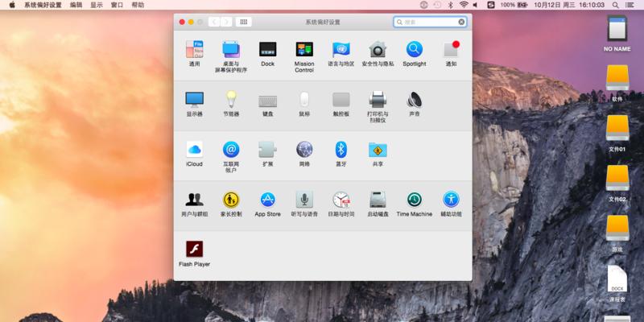Select the 文件01 drive on desktop
The height and width of the screenshot is (322, 644).
click(x=617, y=133)
